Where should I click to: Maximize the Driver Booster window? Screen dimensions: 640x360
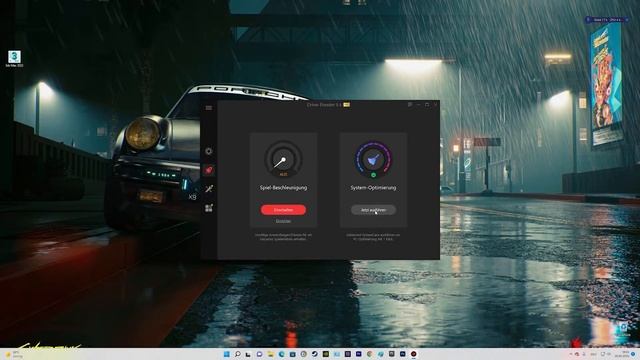point(427,104)
